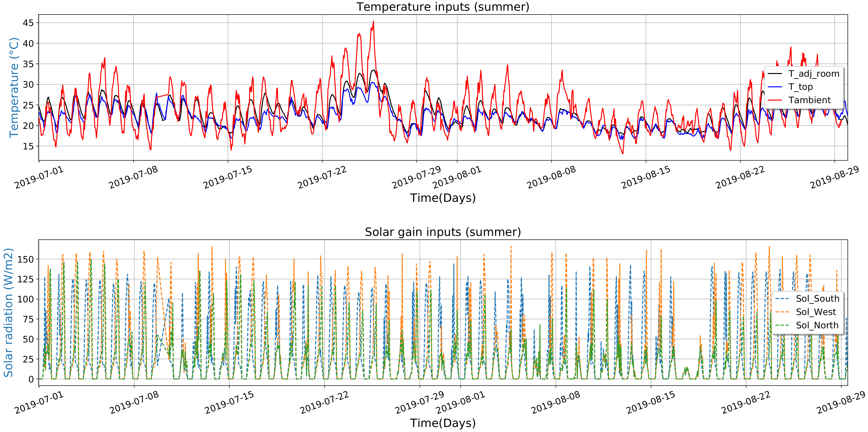Click the green Sol_North dashed legend line
Screen dimensions: 868x432
tap(782, 325)
